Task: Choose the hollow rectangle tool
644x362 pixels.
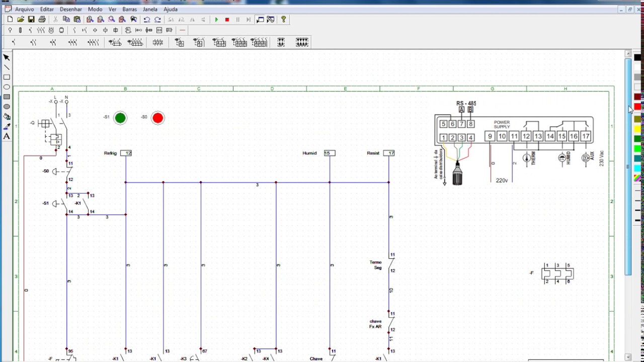Action: click(x=7, y=77)
